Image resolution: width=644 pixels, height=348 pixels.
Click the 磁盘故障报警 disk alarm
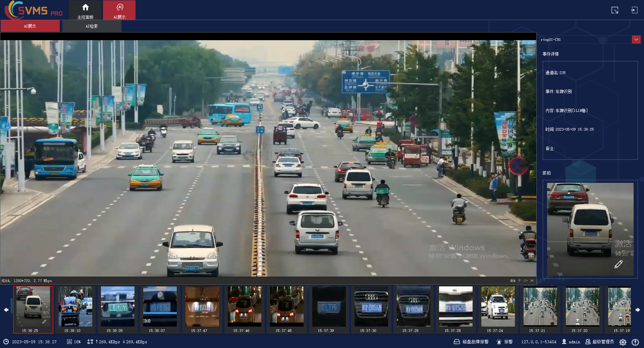coord(471,342)
